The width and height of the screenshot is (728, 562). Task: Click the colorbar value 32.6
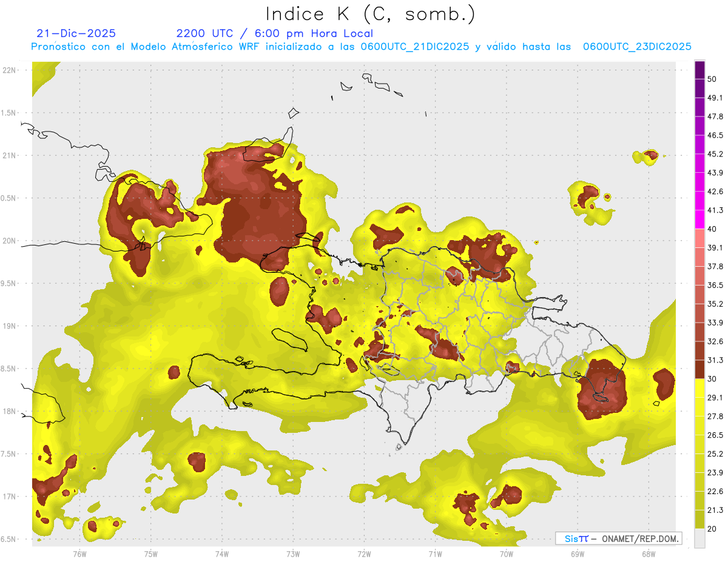point(715,342)
